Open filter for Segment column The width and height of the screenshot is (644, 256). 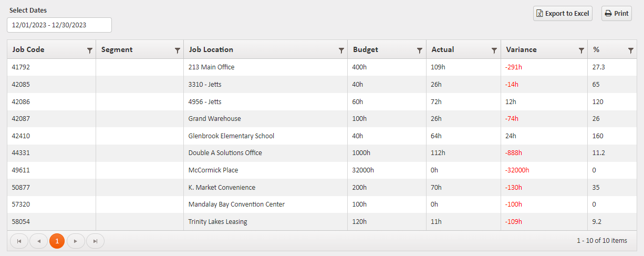(177, 50)
